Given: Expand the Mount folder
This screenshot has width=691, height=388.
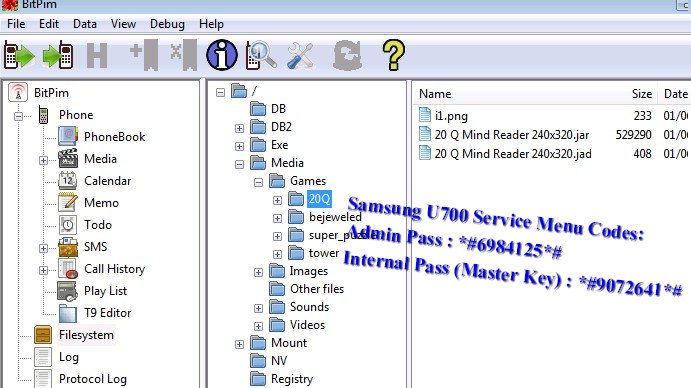Looking at the screenshot, I should [239, 344].
